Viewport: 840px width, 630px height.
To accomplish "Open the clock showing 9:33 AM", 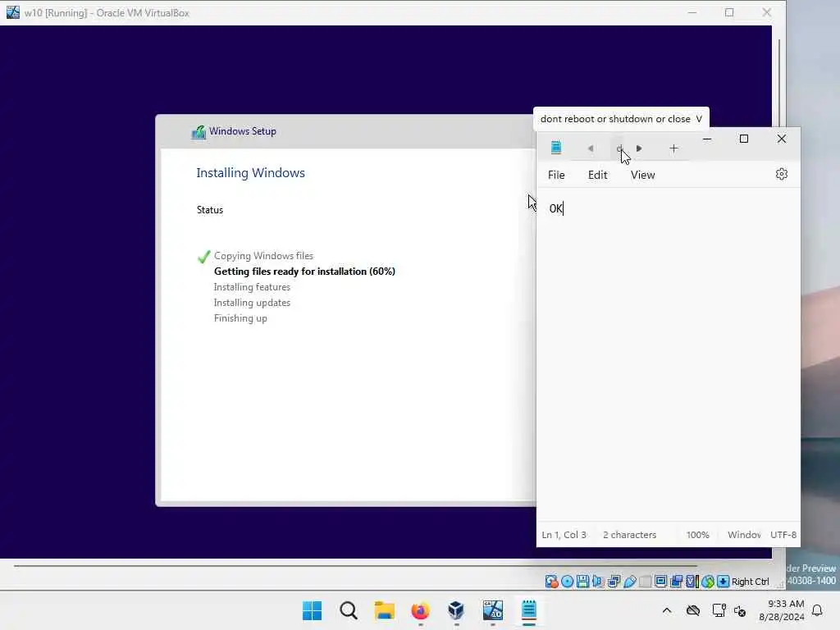I will point(782,610).
